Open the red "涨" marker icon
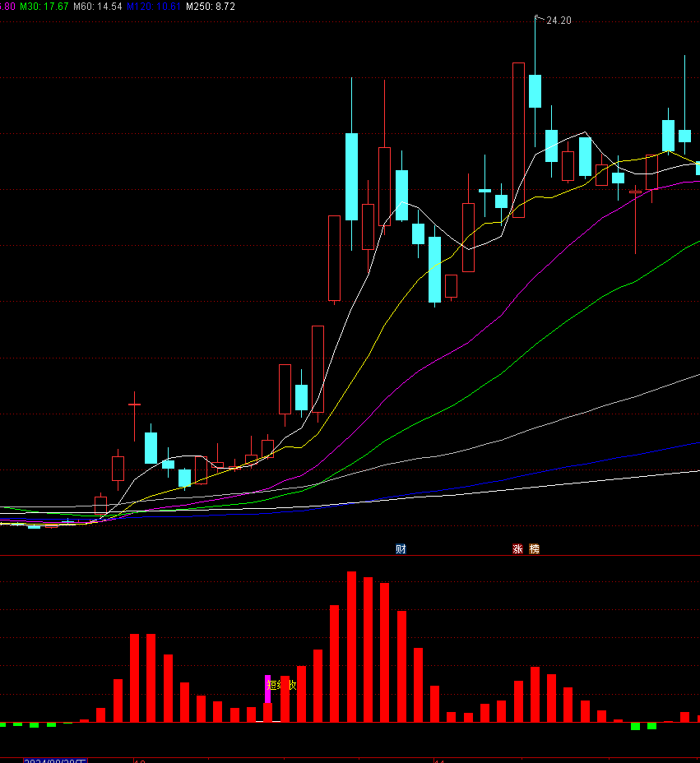The width and height of the screenshot is (700, 763). click(x=518, y=549)
